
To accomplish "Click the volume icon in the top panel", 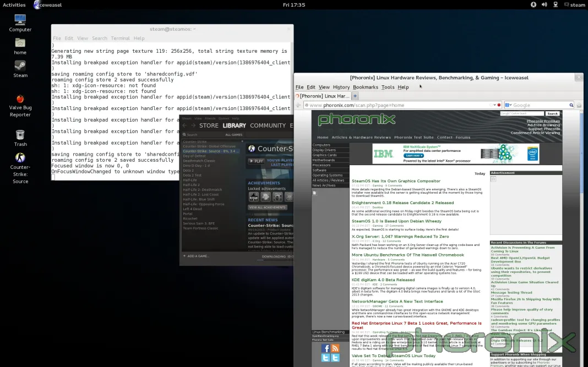I will point(544,4).
